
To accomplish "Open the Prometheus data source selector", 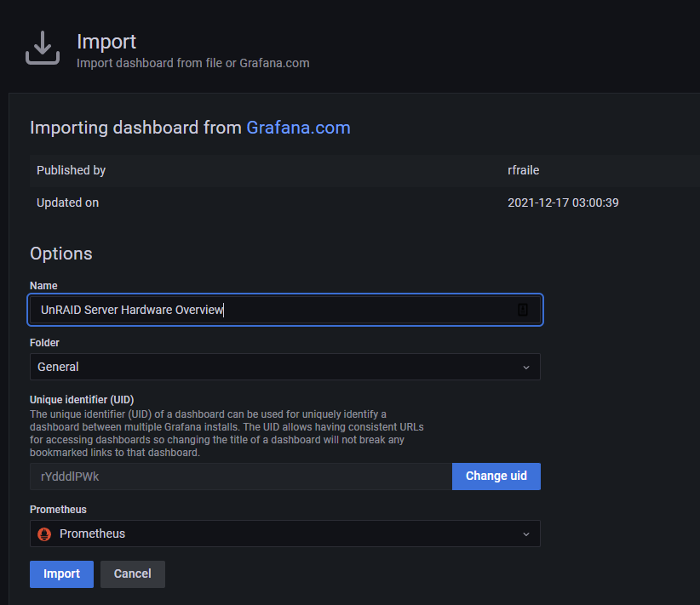I will 284,534.
